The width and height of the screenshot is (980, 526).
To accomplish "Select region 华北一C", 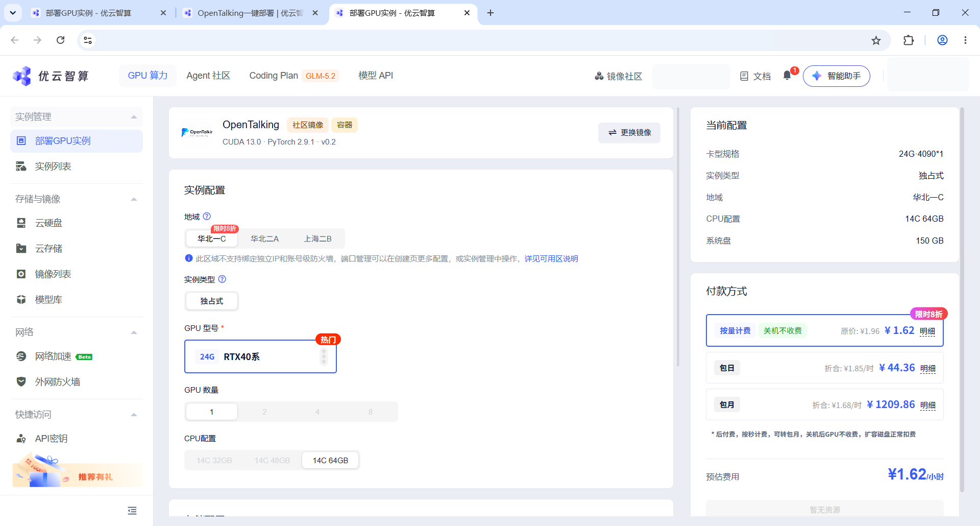I will point(212,238).
